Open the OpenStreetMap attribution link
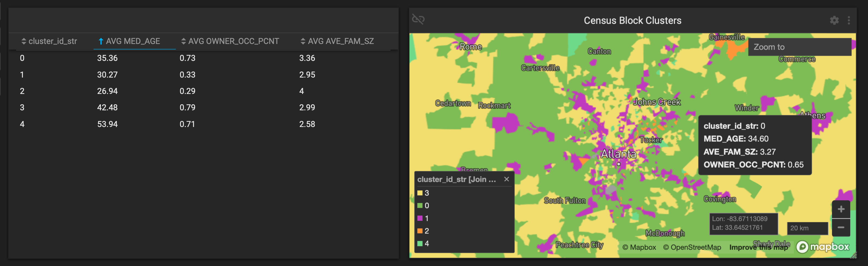The height and width of the screenshot is (266, 868). tap(692, 247)
